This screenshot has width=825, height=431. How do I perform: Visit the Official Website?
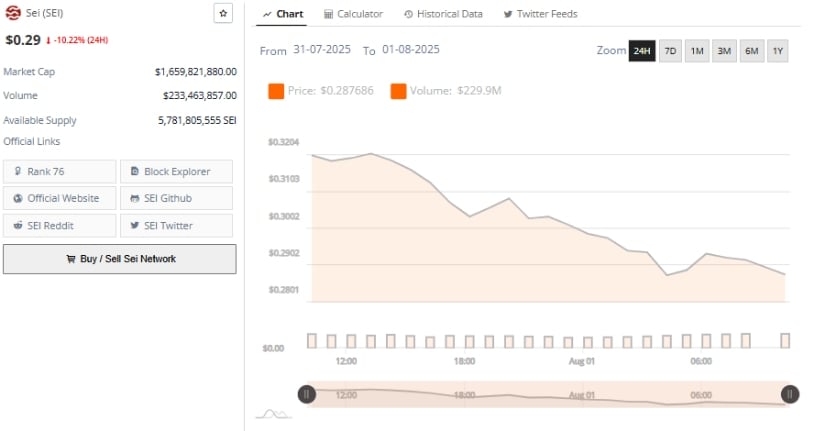[x=59, y=198]
